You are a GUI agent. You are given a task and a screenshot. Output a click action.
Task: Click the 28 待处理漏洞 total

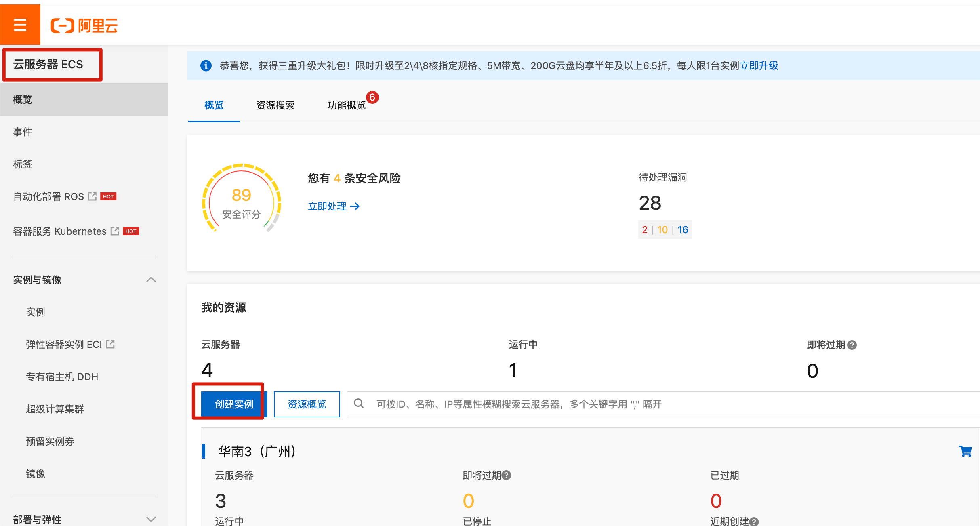[650, 203]
